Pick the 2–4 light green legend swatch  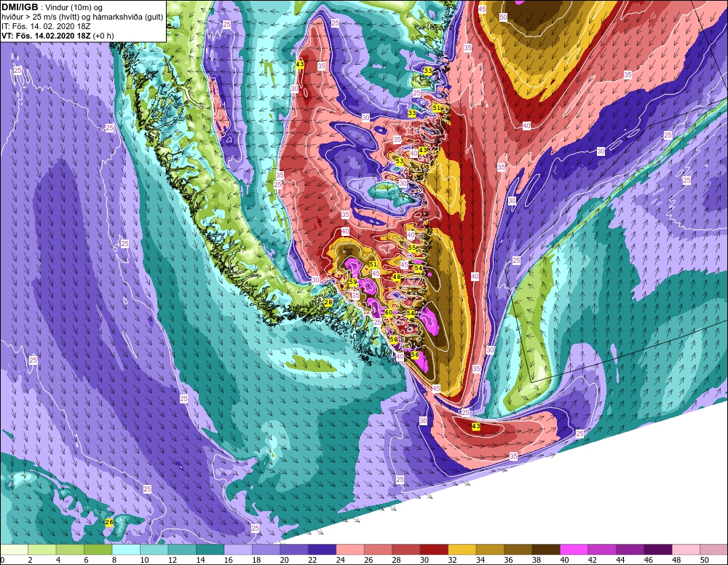tap(42, 550)
